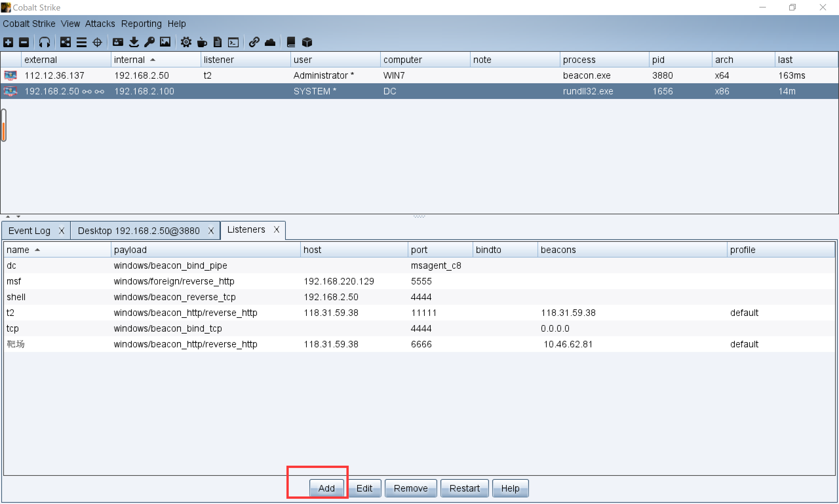
Task: Close the Listeners tab
Action: 277,230
